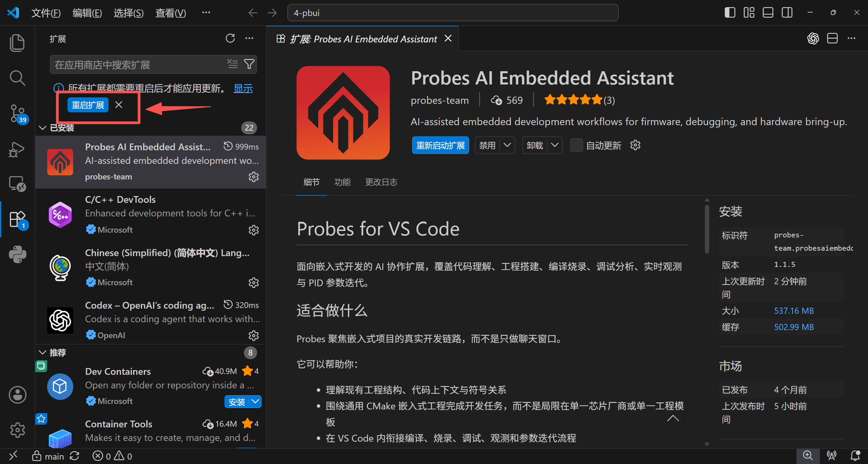The height and width of the screenshot is (464, 868).
Task: Go forward in navigation history
Action: (272, 13)
